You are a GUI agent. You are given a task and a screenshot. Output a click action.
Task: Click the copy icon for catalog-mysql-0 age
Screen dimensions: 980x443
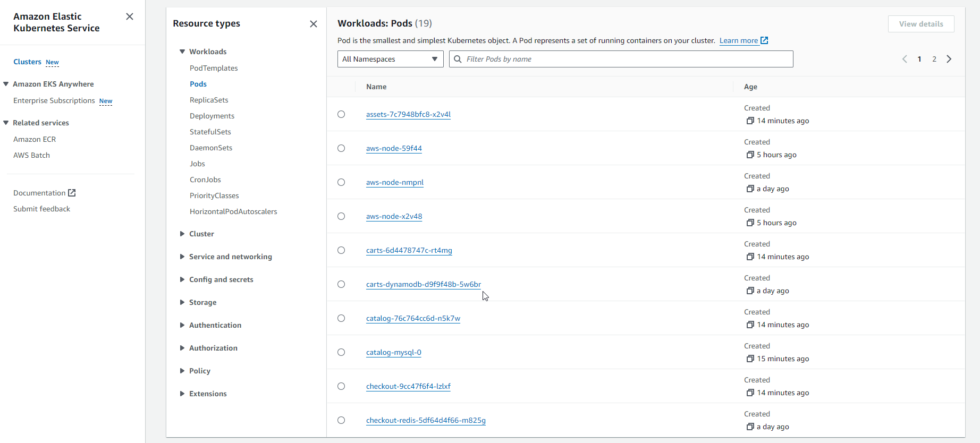pyautogui.click(x=750, y=359)
